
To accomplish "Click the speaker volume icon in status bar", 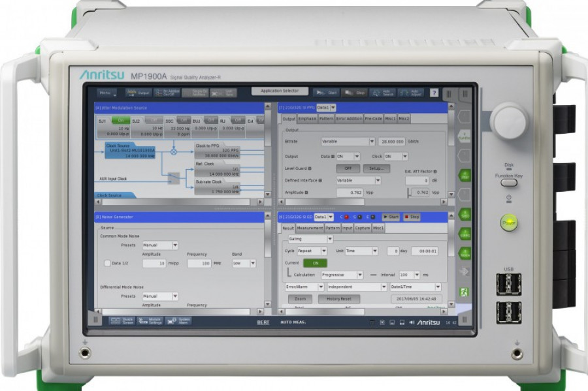I will pos(412,322).
